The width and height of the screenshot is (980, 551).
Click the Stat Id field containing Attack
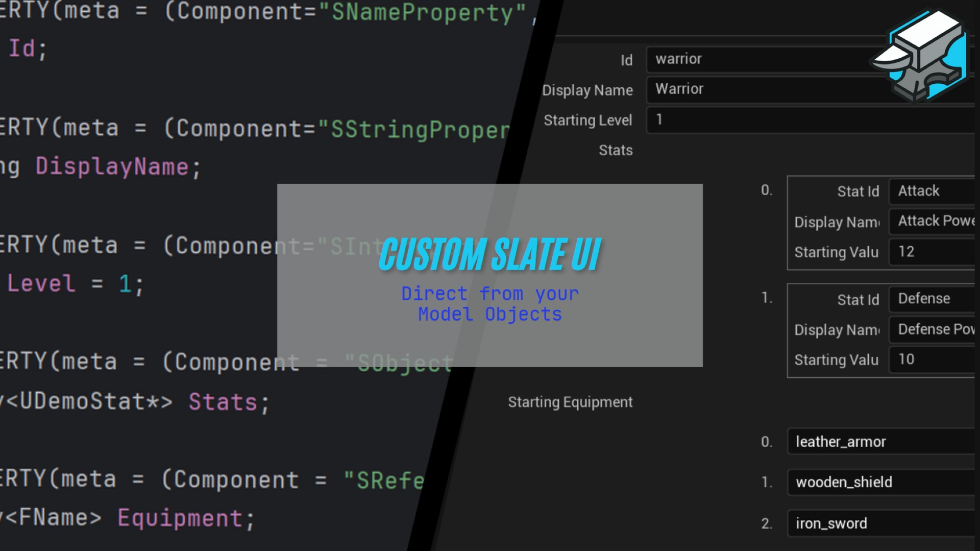(932, 191)
